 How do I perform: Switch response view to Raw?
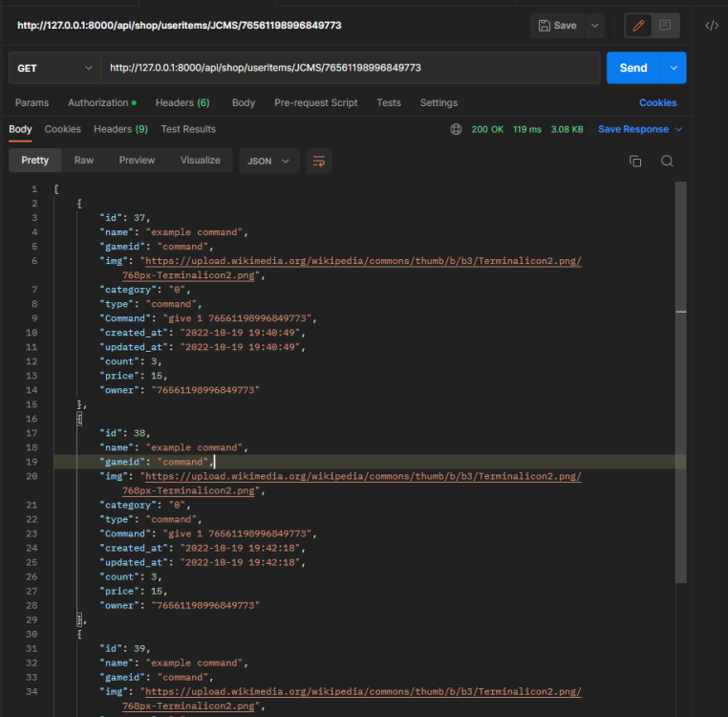click(84, 161)
